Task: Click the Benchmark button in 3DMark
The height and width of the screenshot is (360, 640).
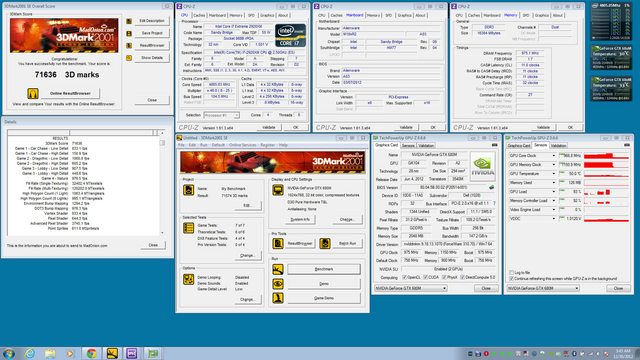Action: pos(324,269)
